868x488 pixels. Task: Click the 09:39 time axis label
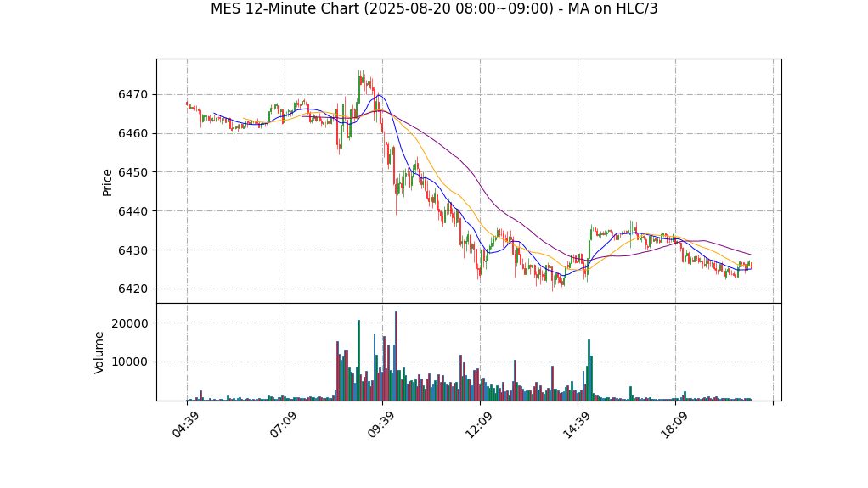(380, 425)
